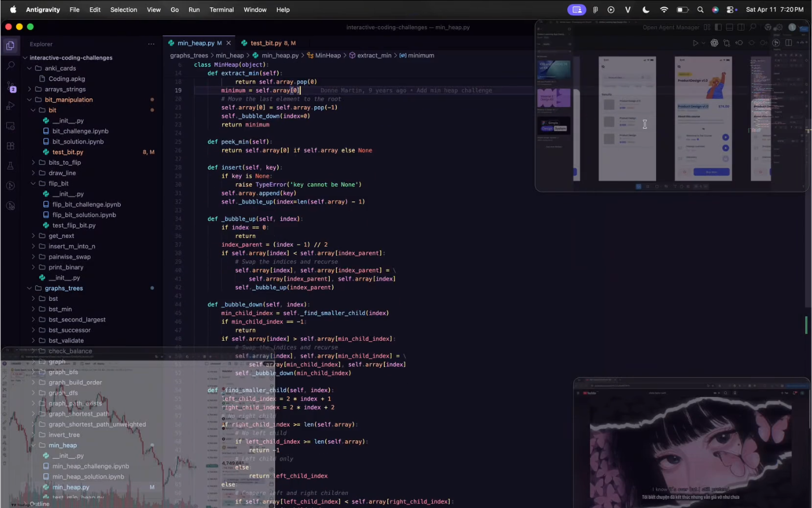Click the battery status icon
The height and width of the screenshot is (508, 812).
tap(682, 10)
